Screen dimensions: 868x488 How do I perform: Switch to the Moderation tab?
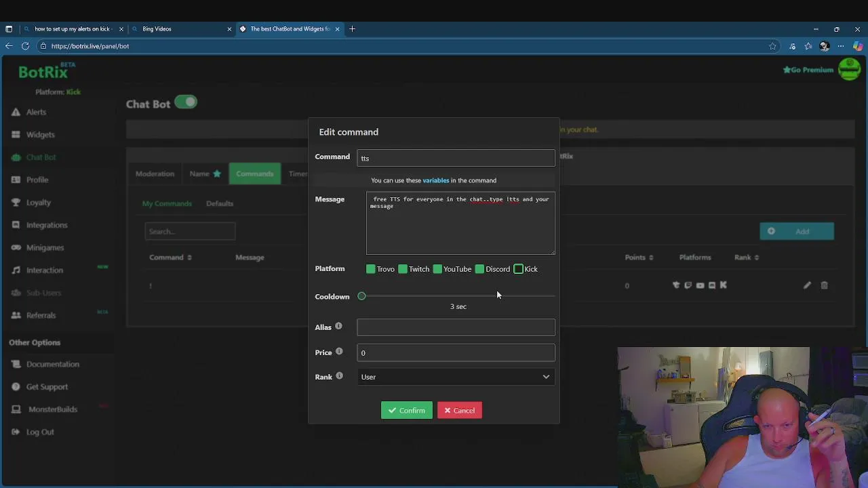click(x=155, y=174)
